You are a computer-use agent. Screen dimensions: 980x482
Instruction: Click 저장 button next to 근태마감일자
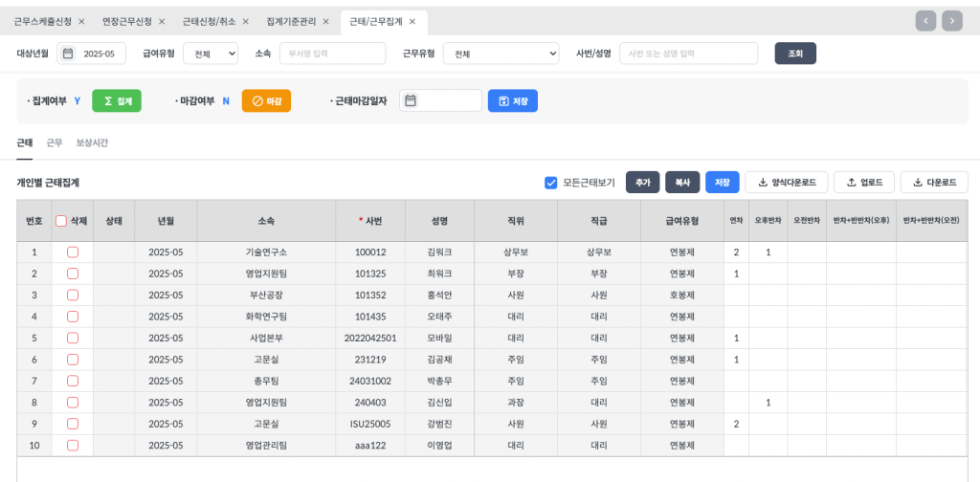(x=513, y=100)
